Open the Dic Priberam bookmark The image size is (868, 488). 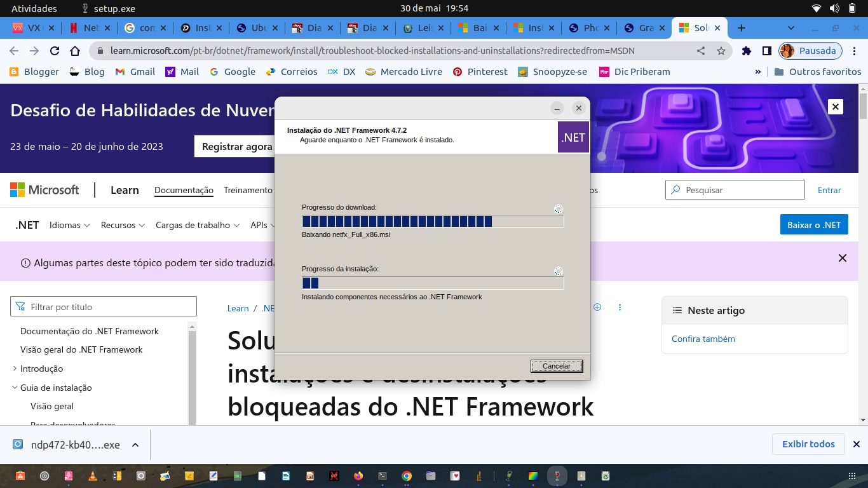tap(635, 72)
